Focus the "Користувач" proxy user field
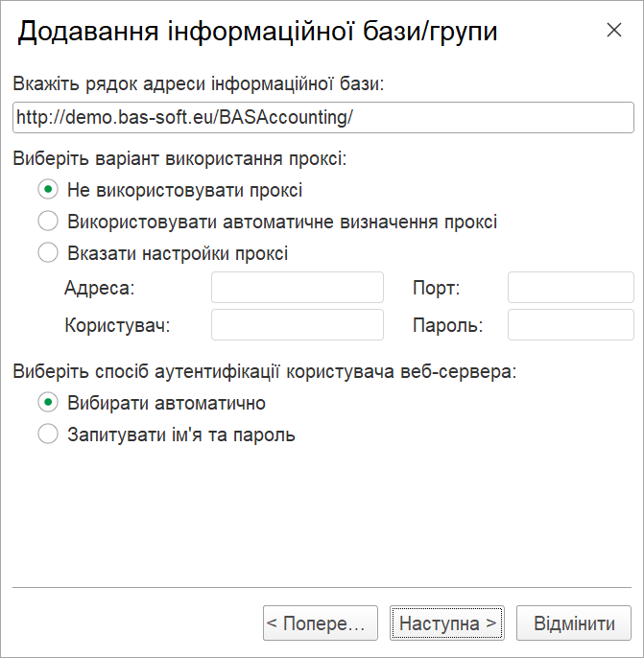This screenshot has width=644, height=658. pos(298,325)
